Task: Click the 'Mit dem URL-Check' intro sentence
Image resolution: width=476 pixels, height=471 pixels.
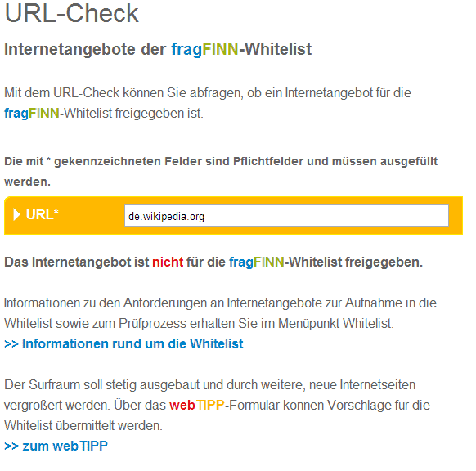Action: point(208,103)
